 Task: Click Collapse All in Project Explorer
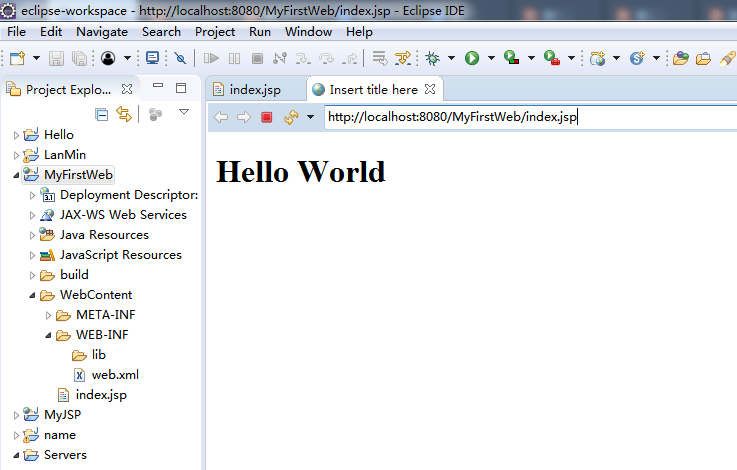[x=101, y=114]
